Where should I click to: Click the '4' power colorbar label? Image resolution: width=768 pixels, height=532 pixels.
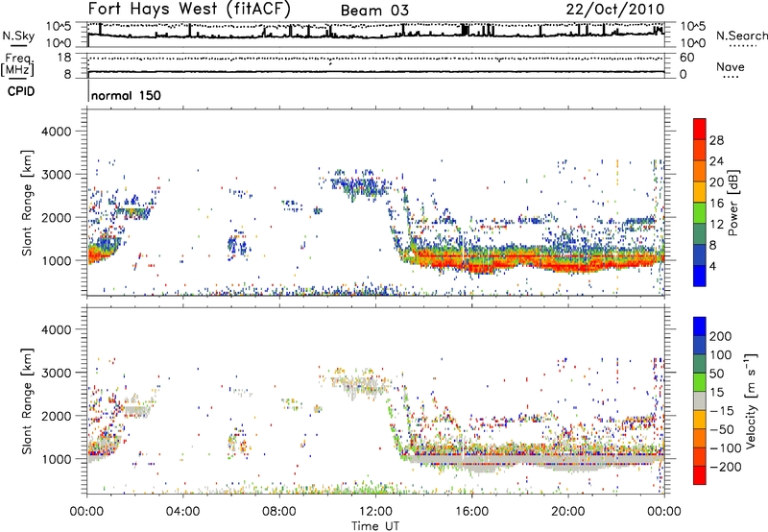(712, 266)
